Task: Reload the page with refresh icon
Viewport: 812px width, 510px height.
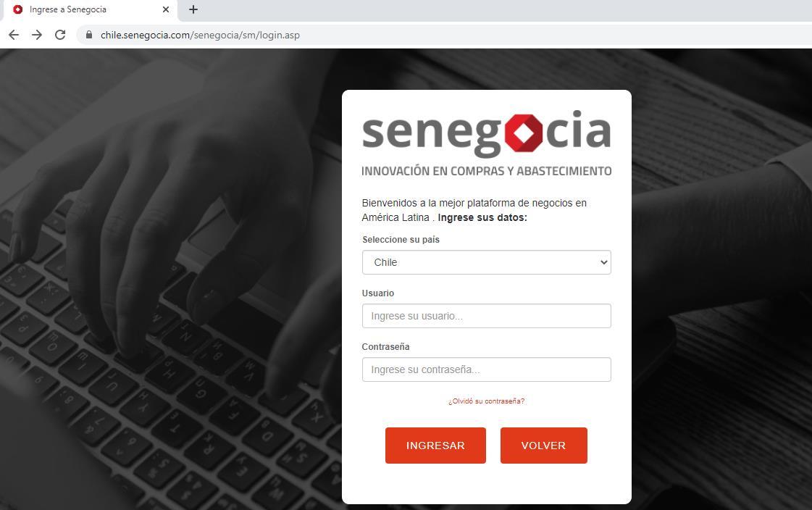Action: pyautogui.click(x=60, y=35)
